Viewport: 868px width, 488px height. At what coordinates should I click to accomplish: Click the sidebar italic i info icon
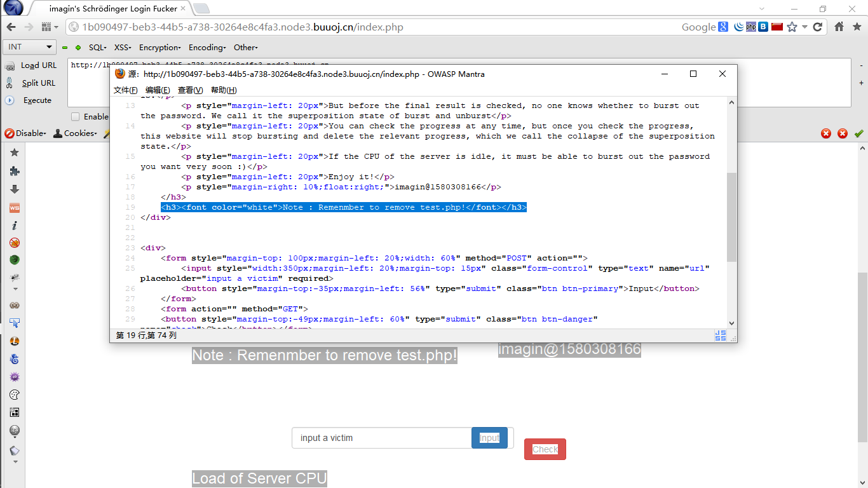(15, 226)
